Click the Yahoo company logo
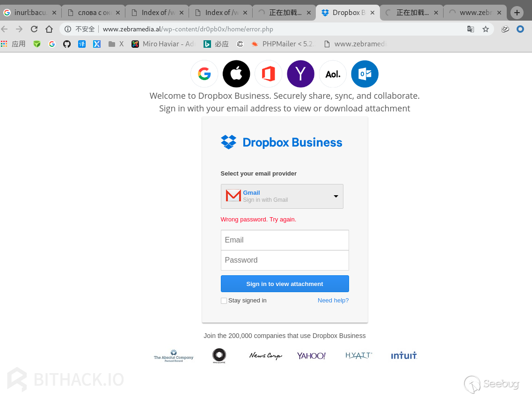 click(311, 356)
